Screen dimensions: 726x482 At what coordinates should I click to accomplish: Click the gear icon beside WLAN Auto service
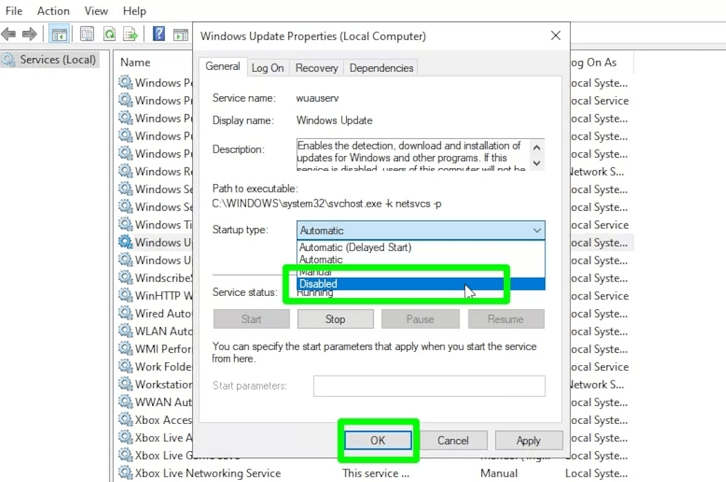125,331
